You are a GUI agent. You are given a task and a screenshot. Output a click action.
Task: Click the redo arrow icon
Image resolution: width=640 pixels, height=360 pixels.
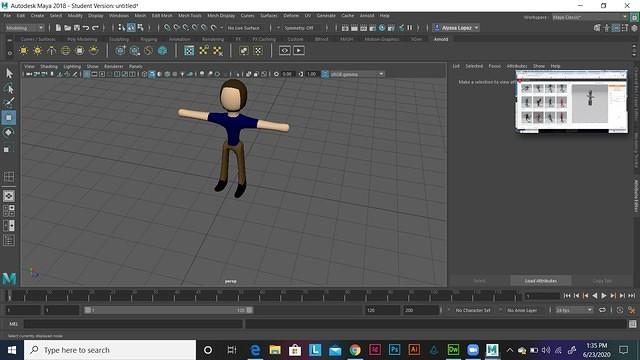tap(95, 28)
